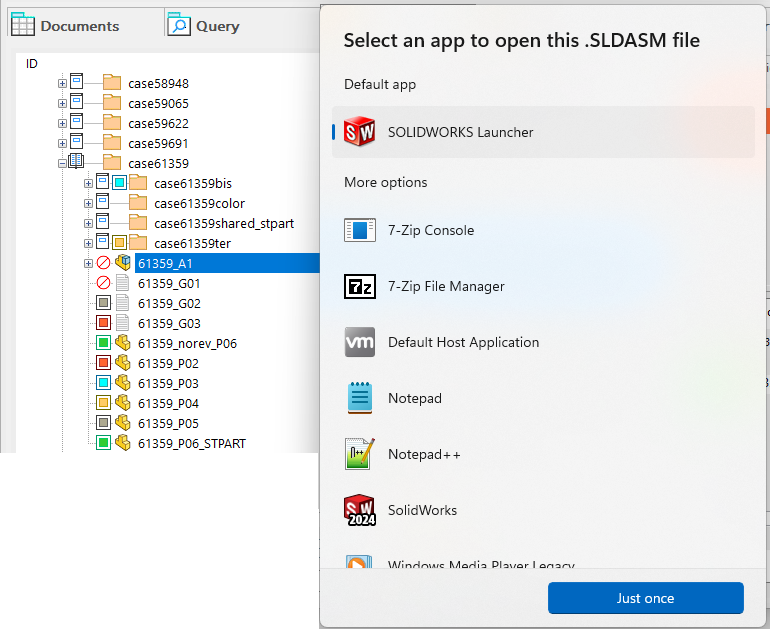Select the 61359_P03 part row

point(168,383)
